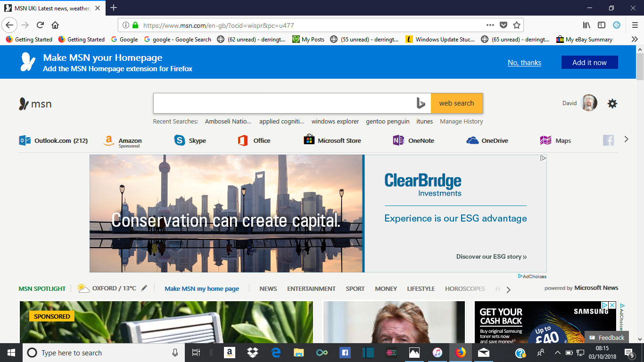This screenshot has height=362, width=644.
Task: Open Task View on taskbar
Action: [196, 353]
